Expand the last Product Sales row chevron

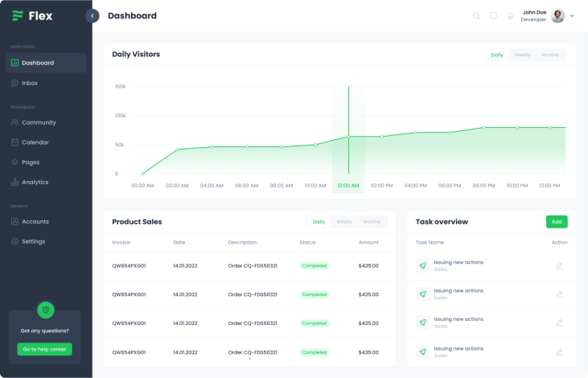coord(249,360)
